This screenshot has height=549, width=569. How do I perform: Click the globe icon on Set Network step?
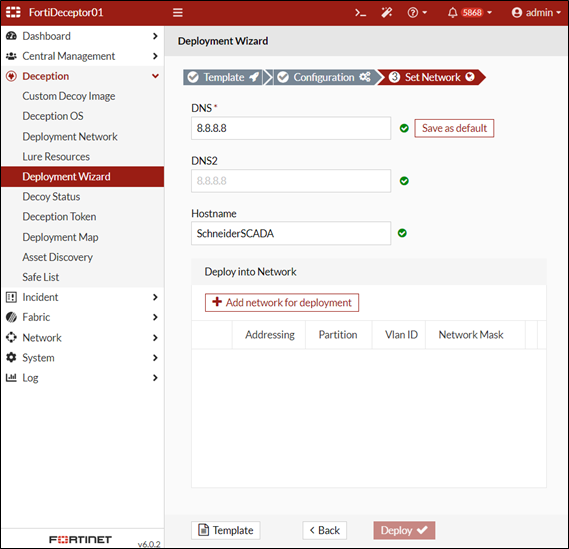click(x=470, y=77)
